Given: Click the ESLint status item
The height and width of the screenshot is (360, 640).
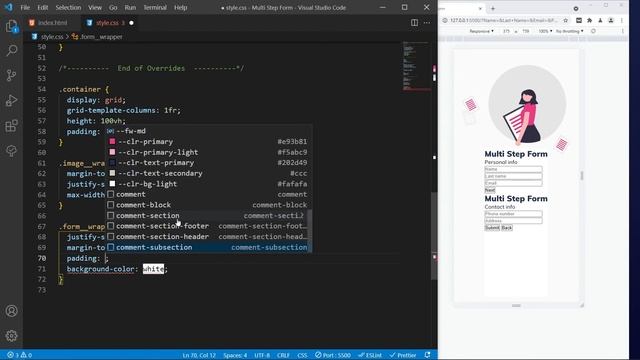Looking at the screenshot, I should click(370, 355).
